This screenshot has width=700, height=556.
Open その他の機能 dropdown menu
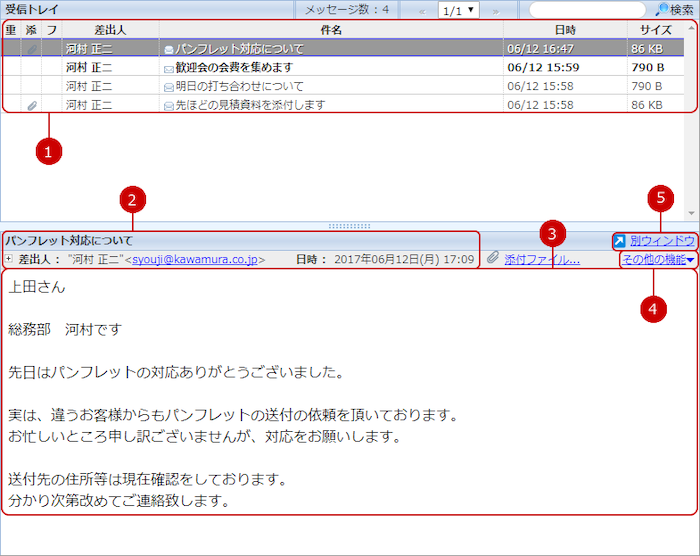point(658,260)
